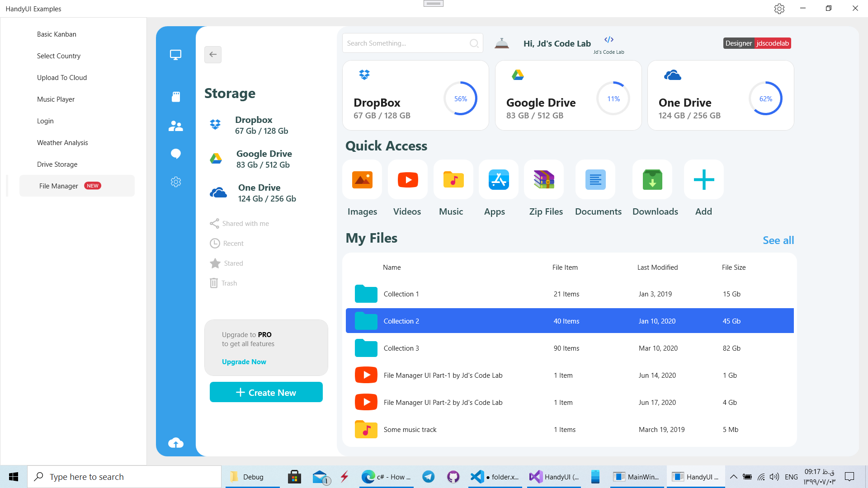Select the Collection 1 folder row
Image resolution: width=868 pixels, height=488 pixels.
point(570,294)
